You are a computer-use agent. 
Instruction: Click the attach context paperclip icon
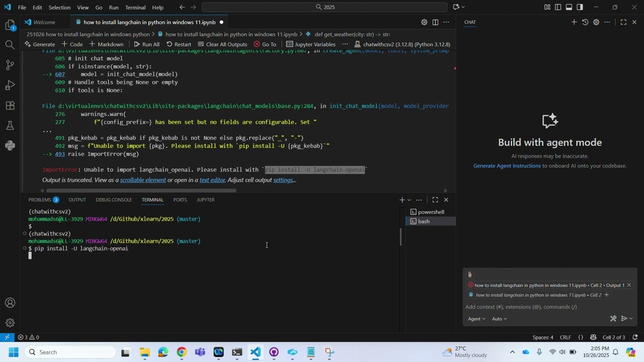coord(470,275)
